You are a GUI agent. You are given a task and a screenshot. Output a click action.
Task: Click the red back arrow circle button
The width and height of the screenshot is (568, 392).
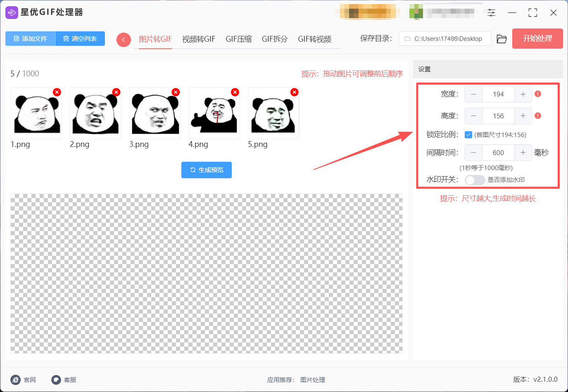[124, 40]
